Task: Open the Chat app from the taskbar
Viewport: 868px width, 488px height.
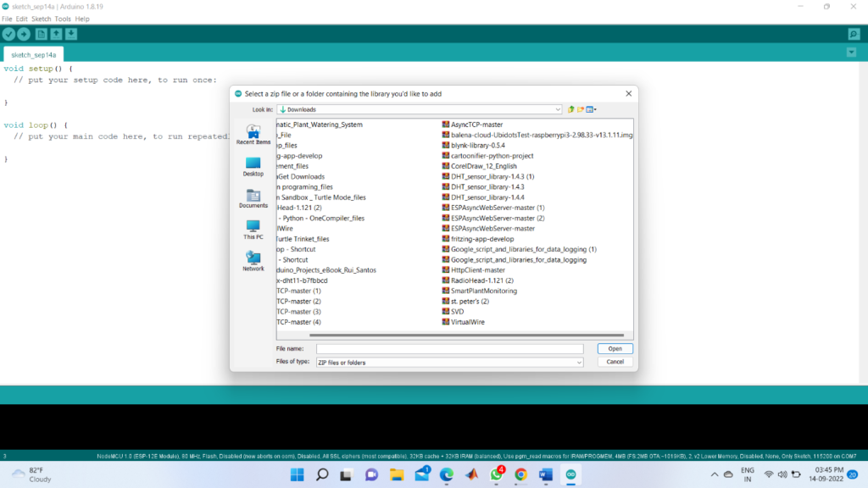Action: 371,474
